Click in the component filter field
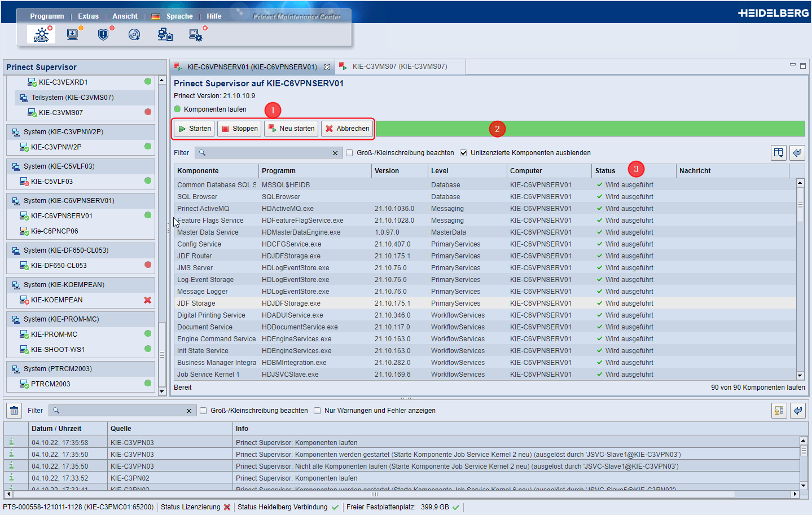Viewport: 812px width, 515px height. coord(268,153)
